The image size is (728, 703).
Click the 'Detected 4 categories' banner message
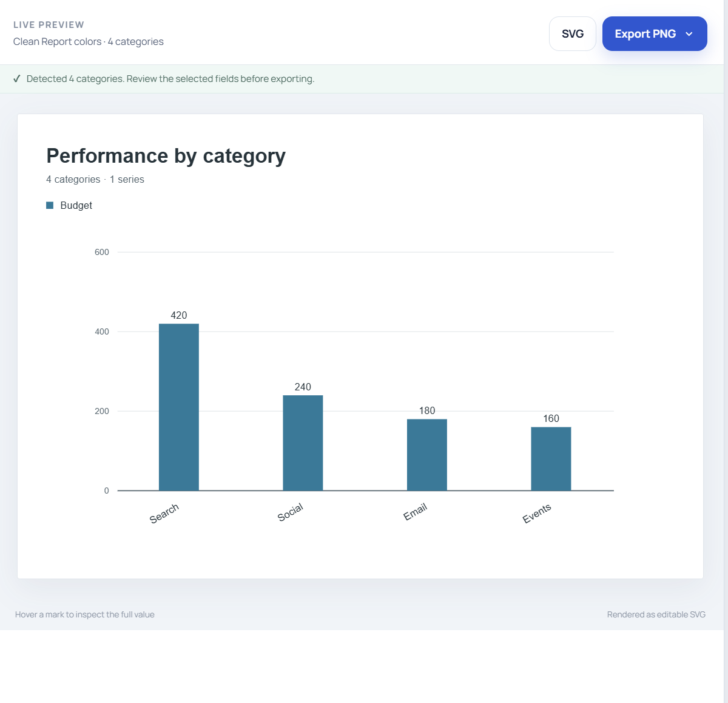tap(170, 79)
